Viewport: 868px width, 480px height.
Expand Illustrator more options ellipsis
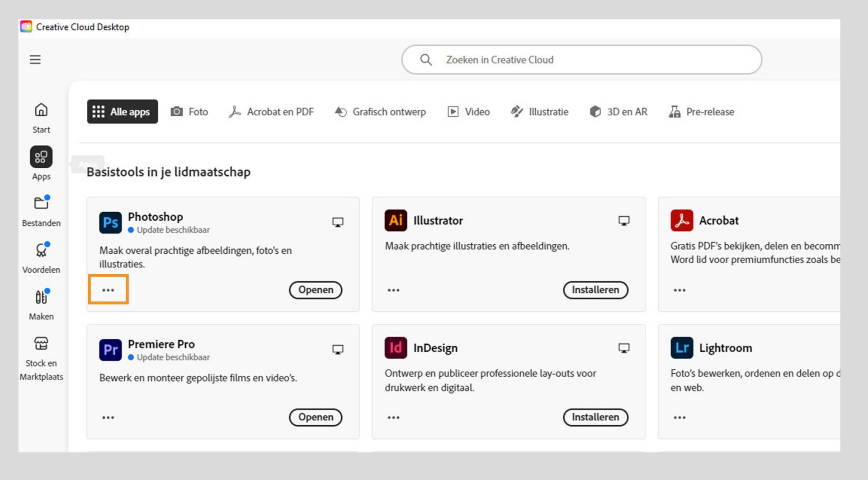click(x=393, y=290)
